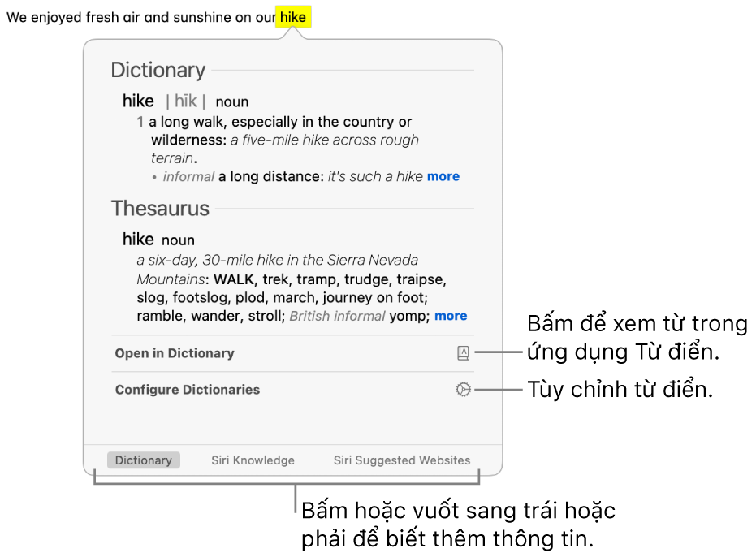Click the Open in Dictionary book icon
The image size is (756, 557).
point(463,353)
